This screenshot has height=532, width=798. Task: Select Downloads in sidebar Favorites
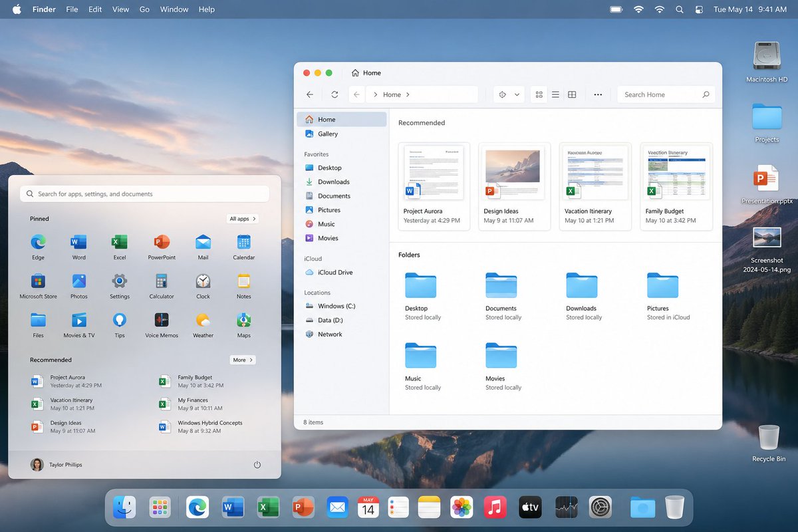pos(341,182)
